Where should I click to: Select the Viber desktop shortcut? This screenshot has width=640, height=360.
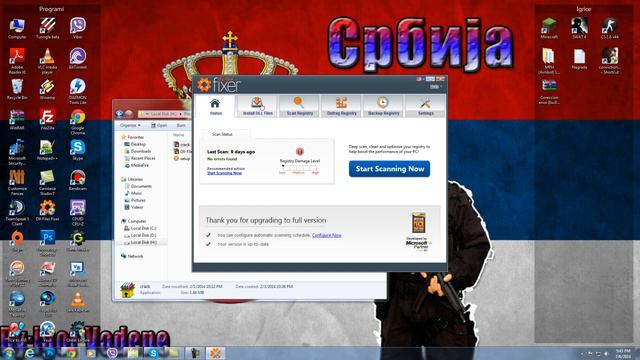78,29
